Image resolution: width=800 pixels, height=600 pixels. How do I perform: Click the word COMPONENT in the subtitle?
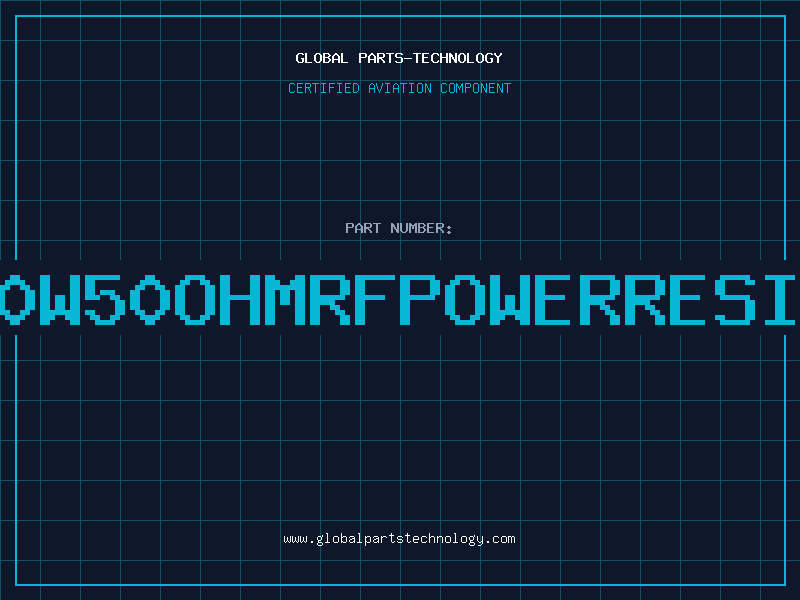[x=476, y=88]
